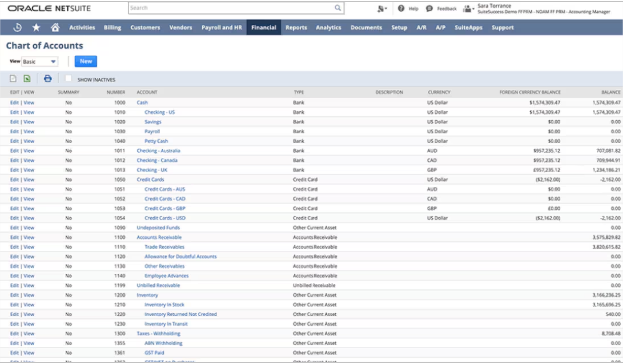Create a new account with the New button
Viewport: 623px width, 364px height.
[86, 61]
